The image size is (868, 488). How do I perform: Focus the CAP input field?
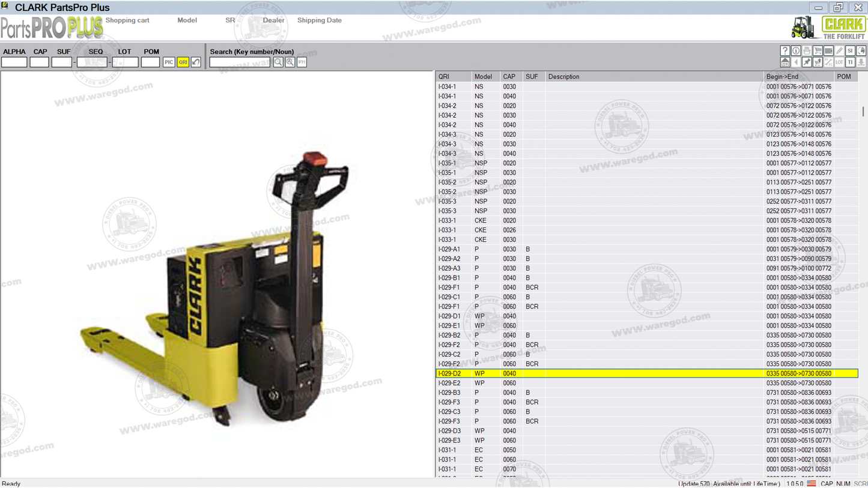(39, 62)
